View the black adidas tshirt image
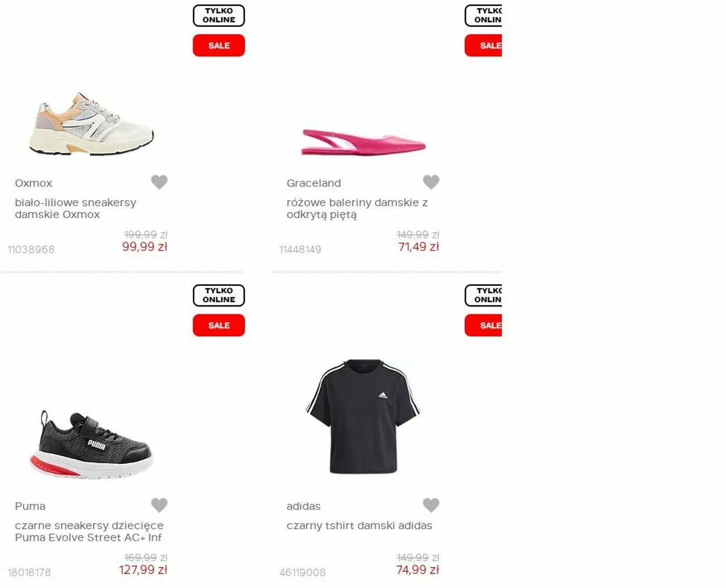 363,416
